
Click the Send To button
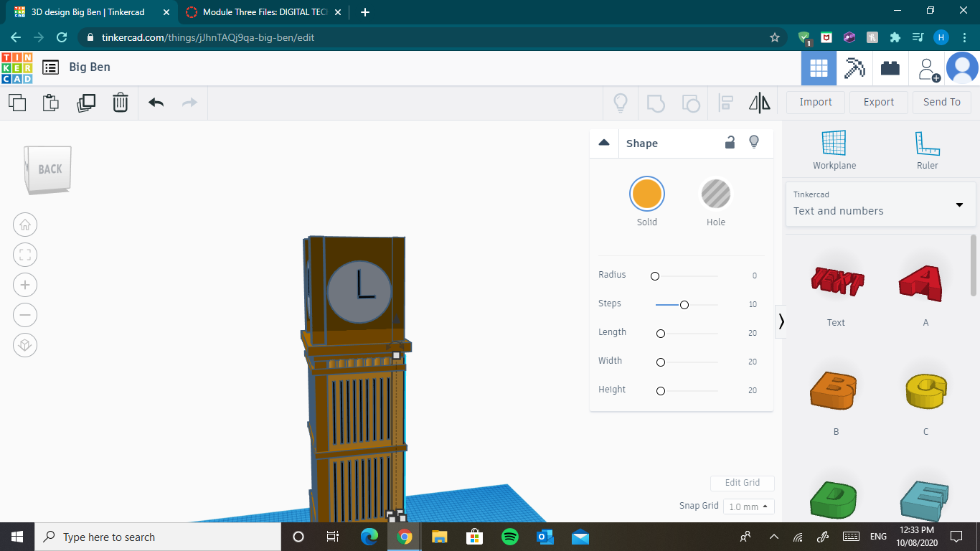pyautogui.click(x=942, y=102)
